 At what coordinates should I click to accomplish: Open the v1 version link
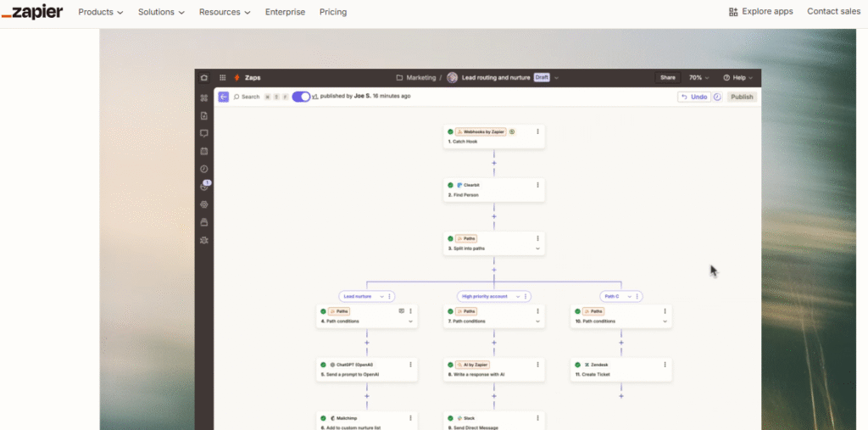tap(314, 96)
